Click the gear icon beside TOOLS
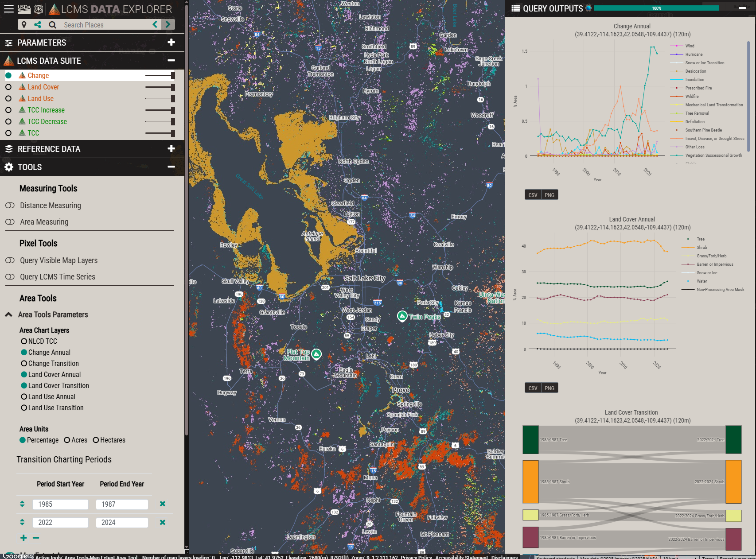 click(8, 167)
